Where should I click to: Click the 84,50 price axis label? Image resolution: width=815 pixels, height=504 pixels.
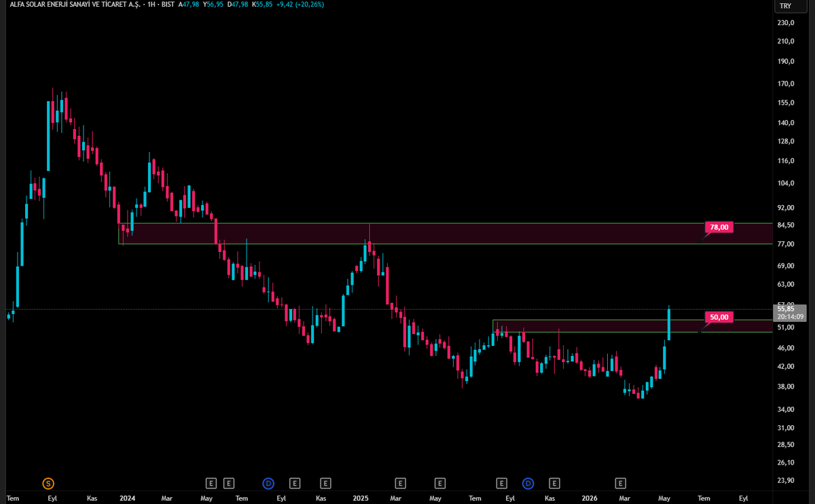pos(786,226)
